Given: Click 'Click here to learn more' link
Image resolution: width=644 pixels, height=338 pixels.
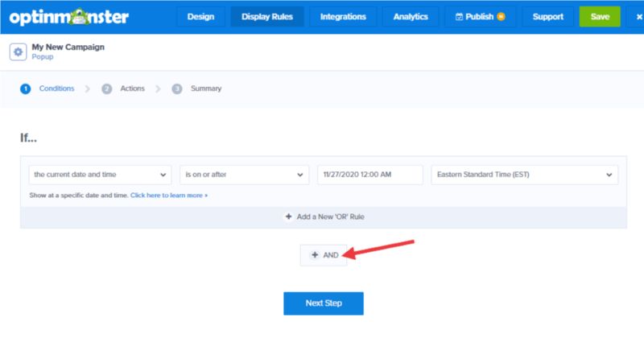Looking at the screenshot, I should point(169,196).
